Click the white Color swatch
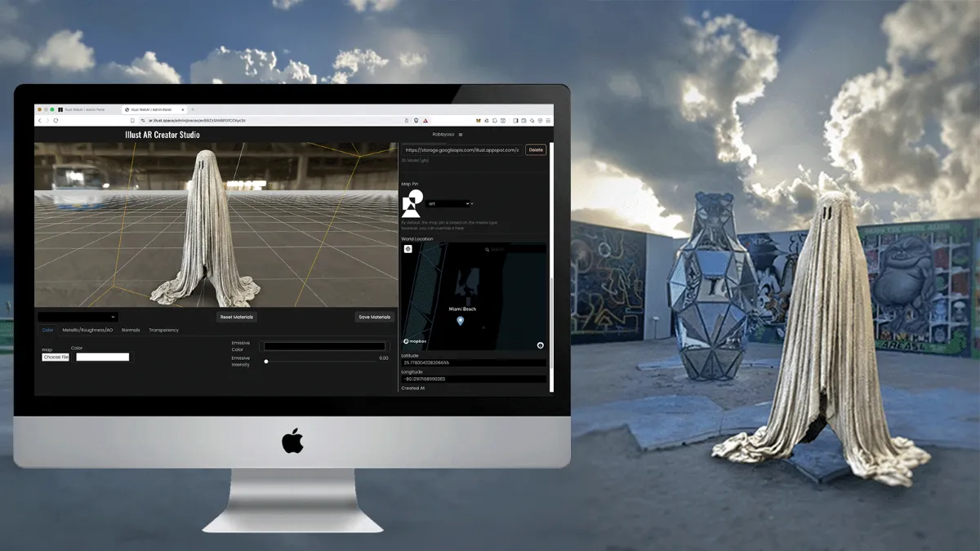The image size is (980, 551). point(103,357)
